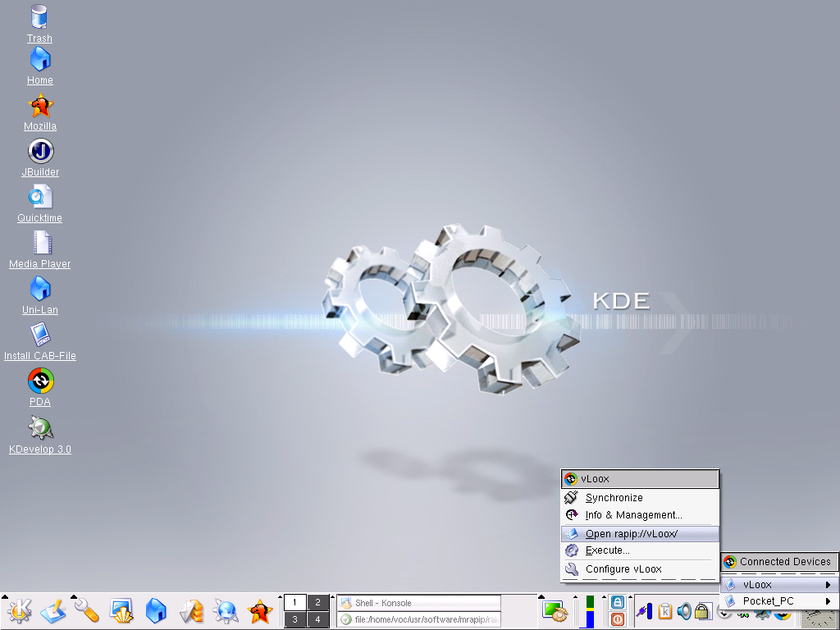The width and height of the screenshot is (840, 630).
Task: Click the monitor-with-shell panel applet icon
Action: pyautogui.click(x=555, y=611)
